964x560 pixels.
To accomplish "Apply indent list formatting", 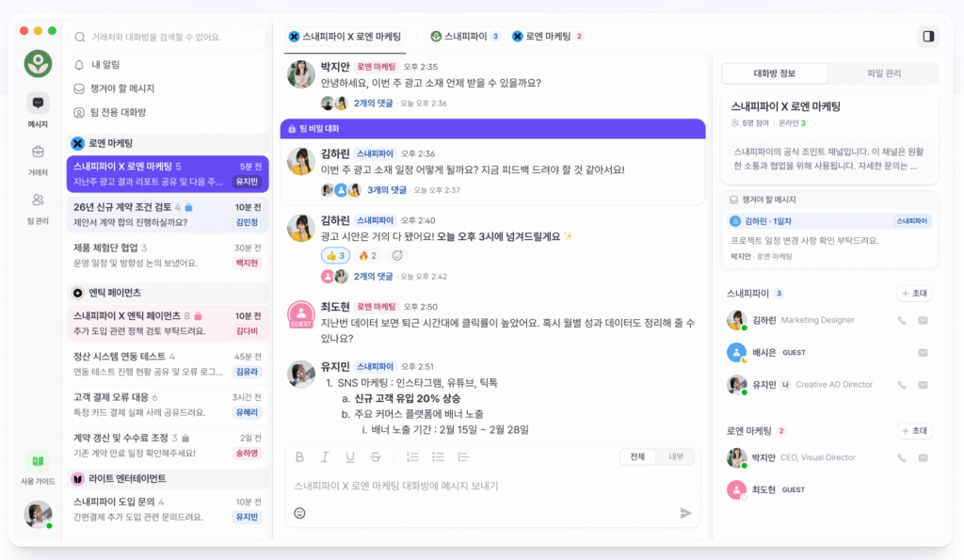I will coord(463,456).
